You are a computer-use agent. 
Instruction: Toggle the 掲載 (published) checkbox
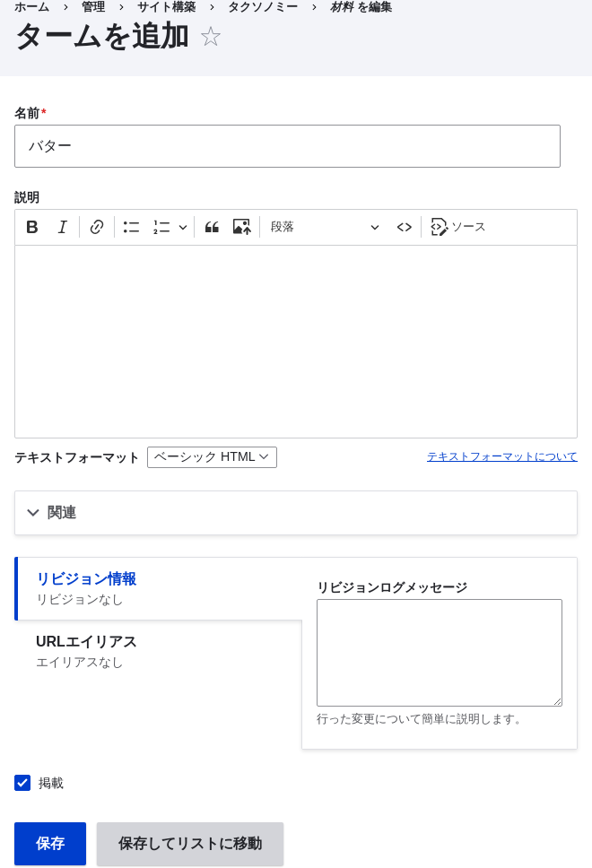click(22, 783)
